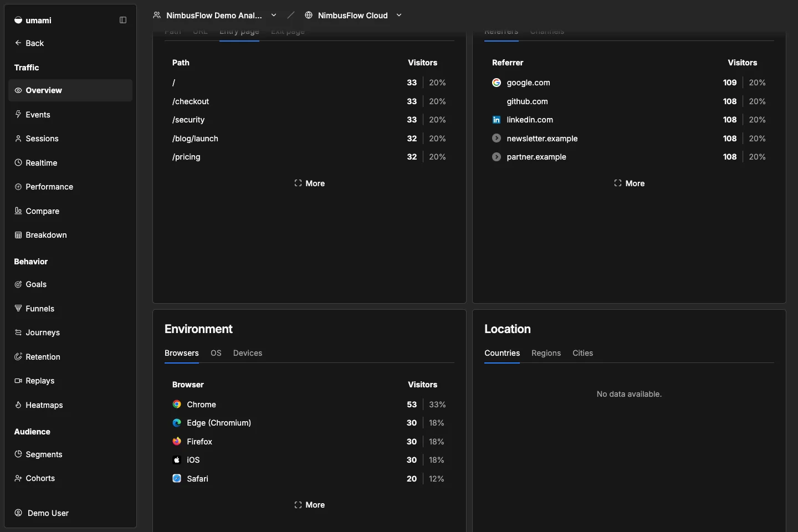Click the LinkedIn logo icon
Image resolution: width=798 pixels, height=532 pixels.
[x=497, y=120]
